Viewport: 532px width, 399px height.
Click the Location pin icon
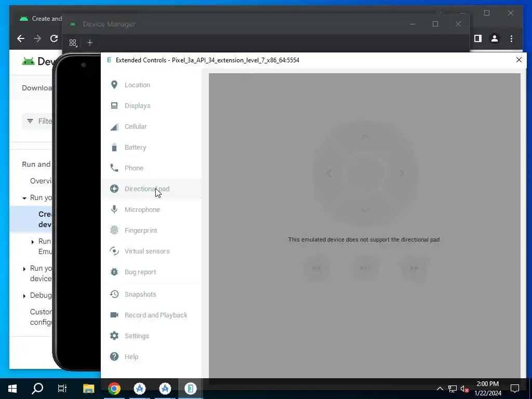(114, 85)
